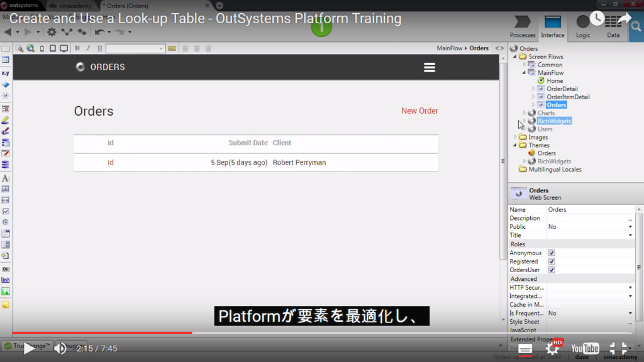The height and width of the screenshot is (362, 644).
Task: Toggle the OrdersUser role checkbox
Action: coord(552,270)
